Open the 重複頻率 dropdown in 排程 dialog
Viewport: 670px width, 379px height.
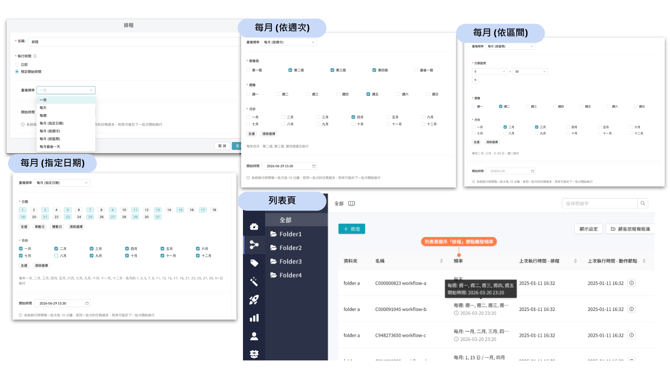66,90
